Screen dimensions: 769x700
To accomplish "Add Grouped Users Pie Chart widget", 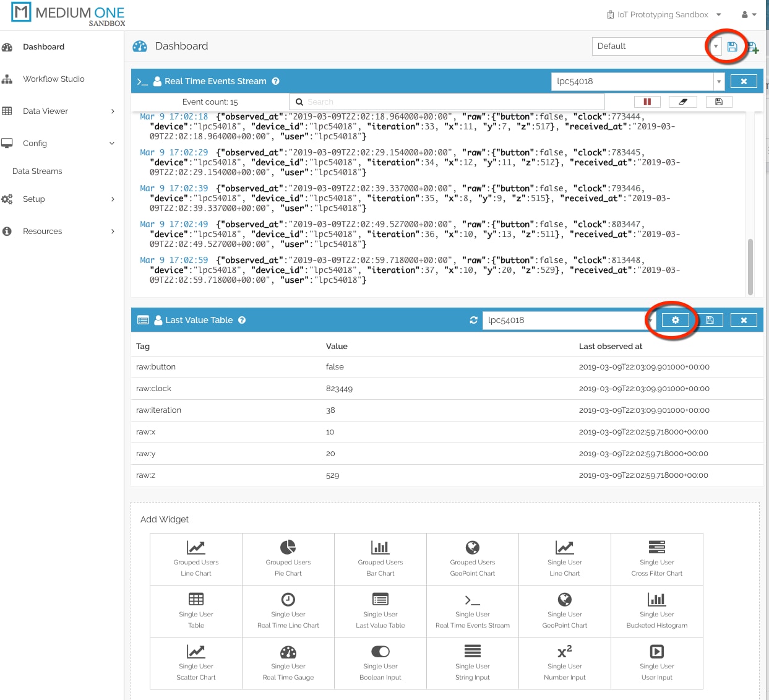I will [288, 559].
